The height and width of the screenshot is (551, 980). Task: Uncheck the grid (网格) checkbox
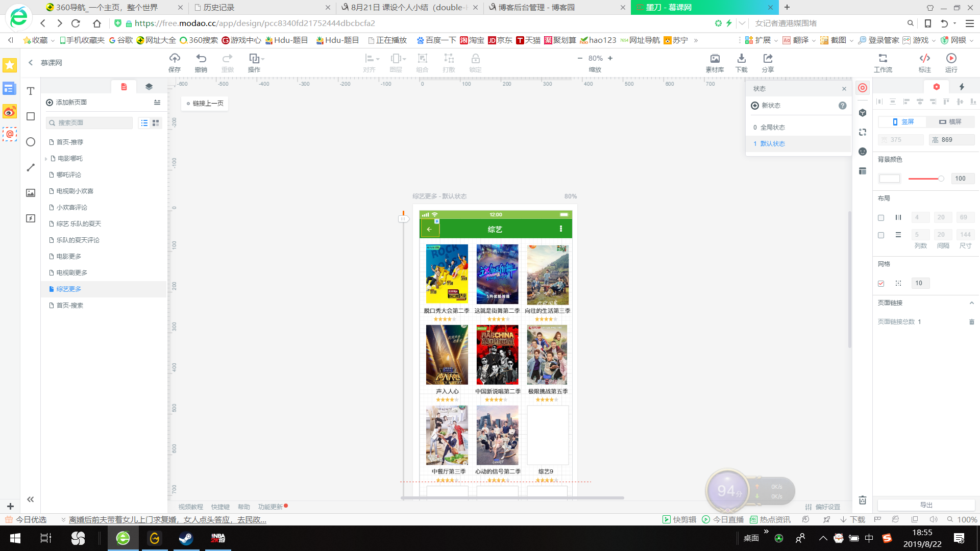pos(881,283)
